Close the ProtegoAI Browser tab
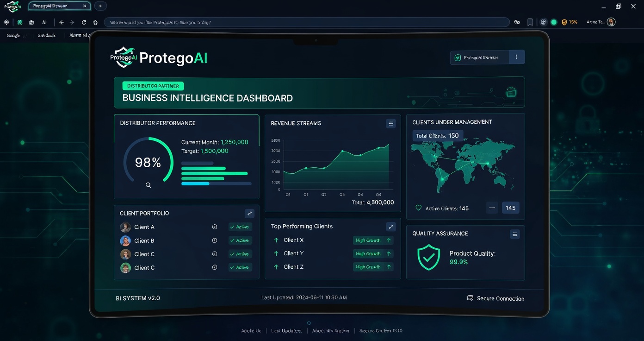Viewport: 644px width, 341px height. click(85, 6)
